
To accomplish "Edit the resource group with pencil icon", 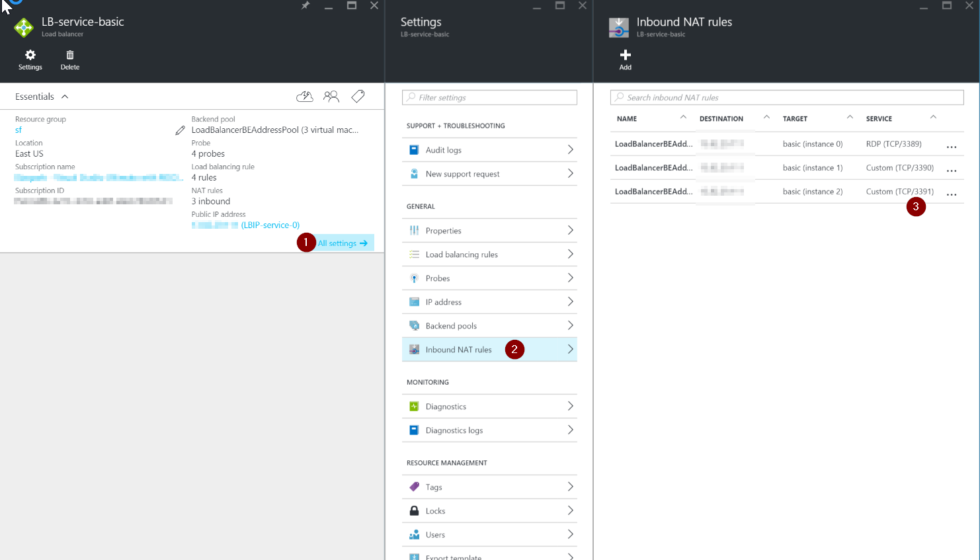I will tap(180, 130).
